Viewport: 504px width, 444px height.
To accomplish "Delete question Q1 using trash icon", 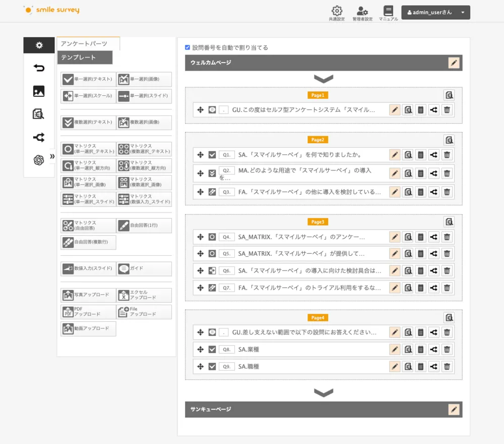I will [x=447, y=155].
